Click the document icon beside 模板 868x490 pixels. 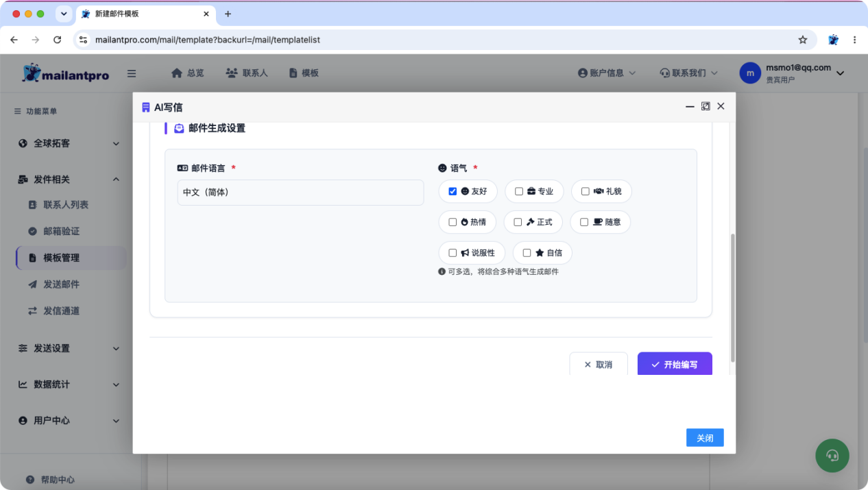pyautogui.click(x=293, y=73)
